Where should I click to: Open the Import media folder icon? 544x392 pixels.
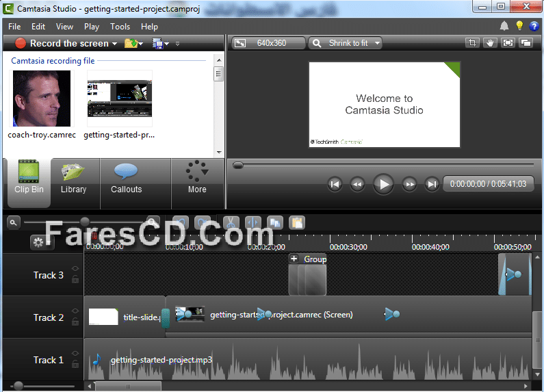click(x=131, y=43)
